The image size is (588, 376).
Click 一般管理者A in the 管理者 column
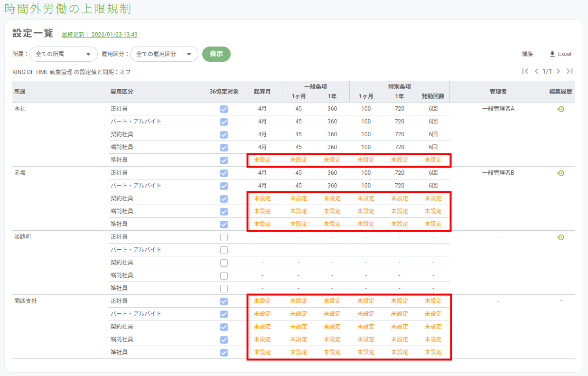[x=498, y=109]
